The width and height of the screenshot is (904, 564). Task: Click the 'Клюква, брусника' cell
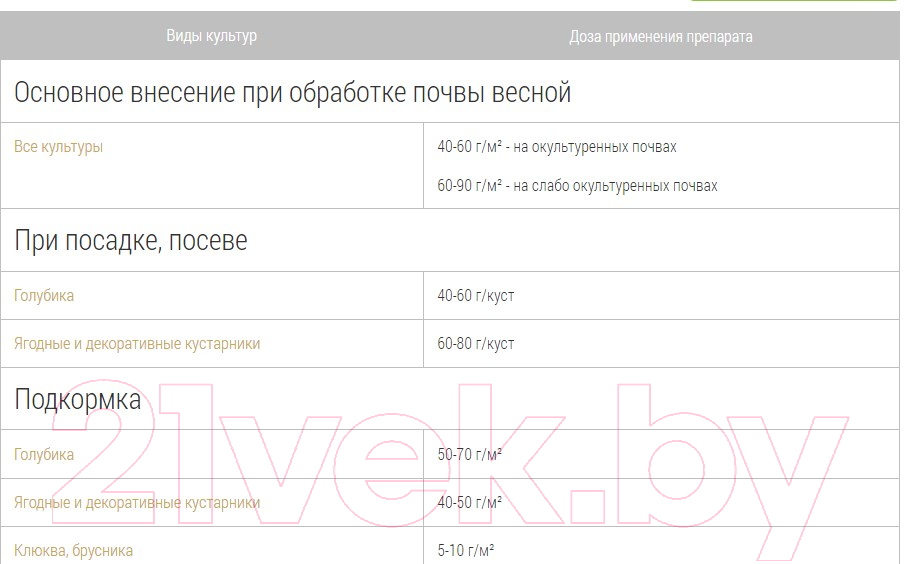(x=73, y=551)
